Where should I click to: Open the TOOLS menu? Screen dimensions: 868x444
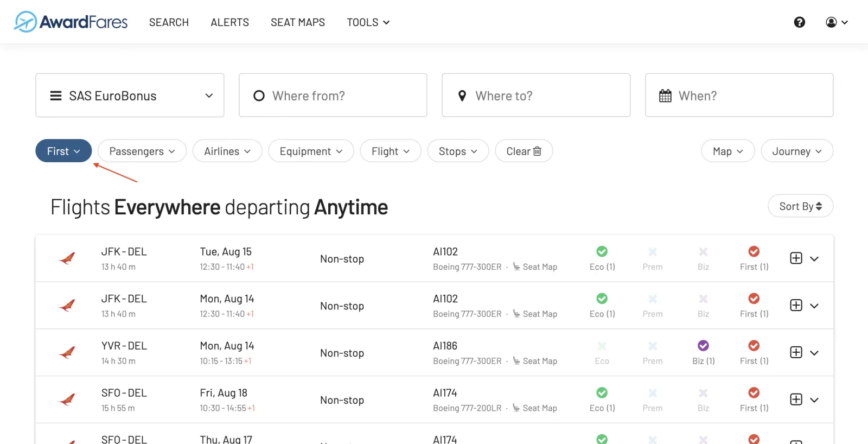pos(368,22)
